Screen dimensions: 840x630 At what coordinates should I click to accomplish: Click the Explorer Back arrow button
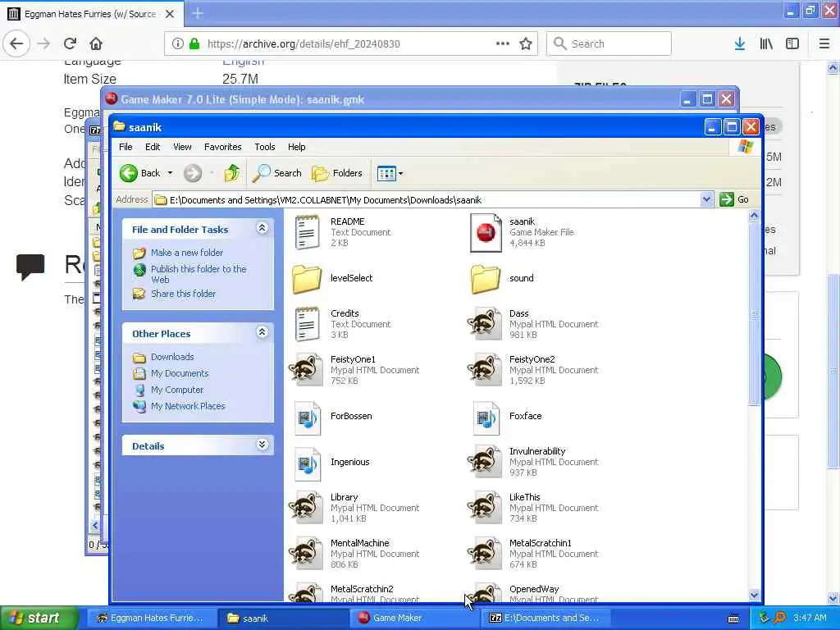(129, 173)
